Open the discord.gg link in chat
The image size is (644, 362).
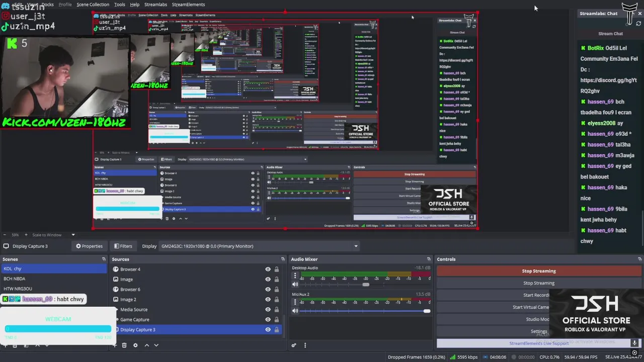click(608, 85)
